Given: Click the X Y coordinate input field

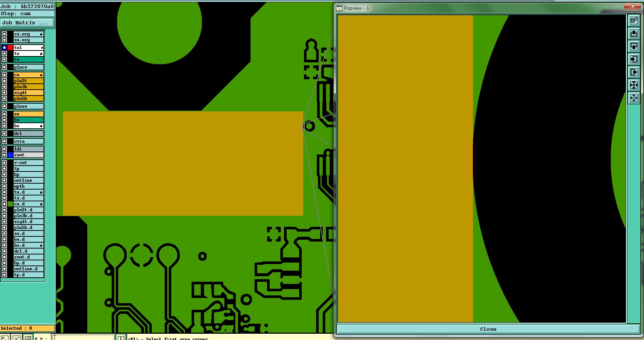Looking at the screenshot, I should [84, 337].
